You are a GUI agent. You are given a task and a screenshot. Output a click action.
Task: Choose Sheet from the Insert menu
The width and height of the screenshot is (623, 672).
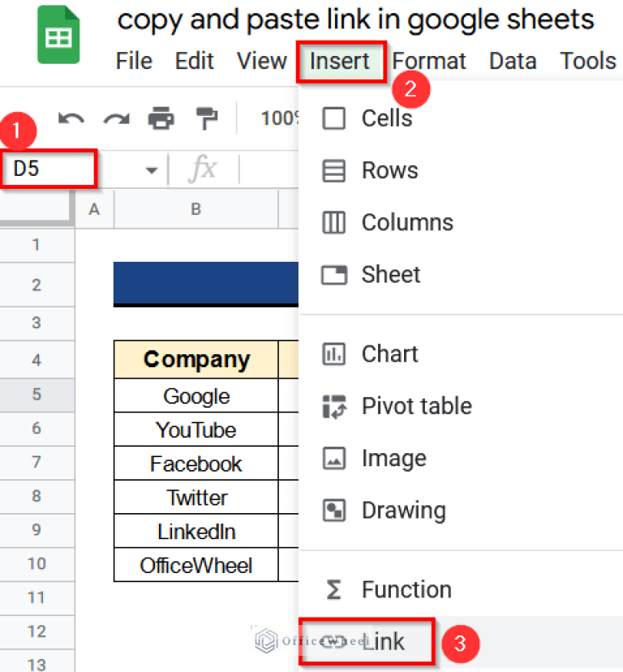click(x=389, y=275)
